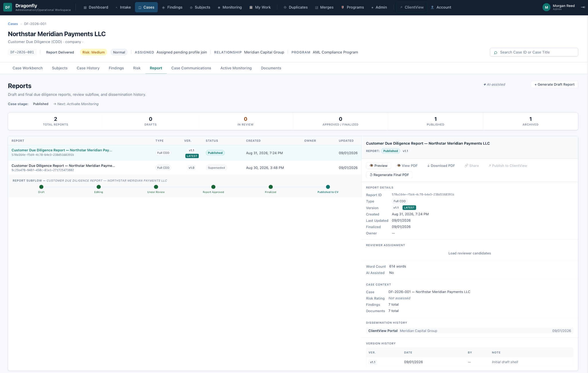Switch to Active Monitoring tab
588x373 pixels.
click(x=236, y=68)
